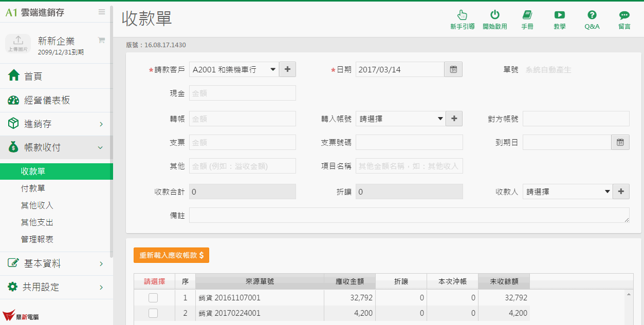Click the 折讓 column header

pyautogui.click(x=401, y=281)
